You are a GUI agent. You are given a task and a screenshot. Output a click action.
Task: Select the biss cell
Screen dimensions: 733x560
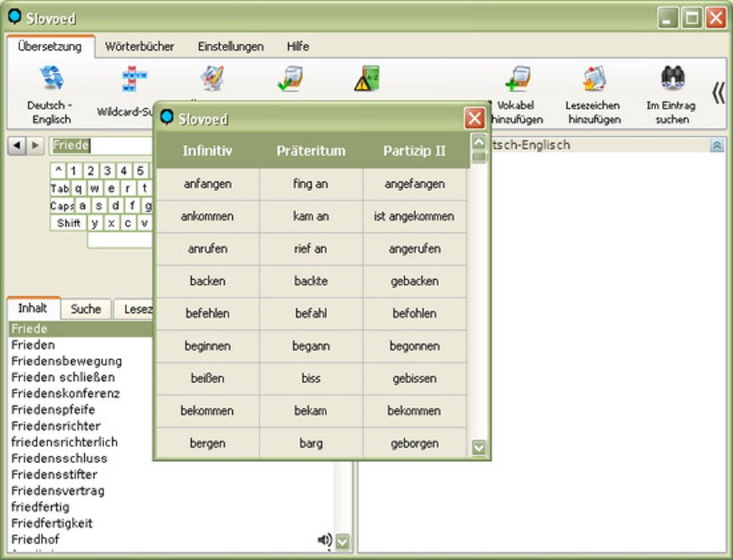(311, 378)
